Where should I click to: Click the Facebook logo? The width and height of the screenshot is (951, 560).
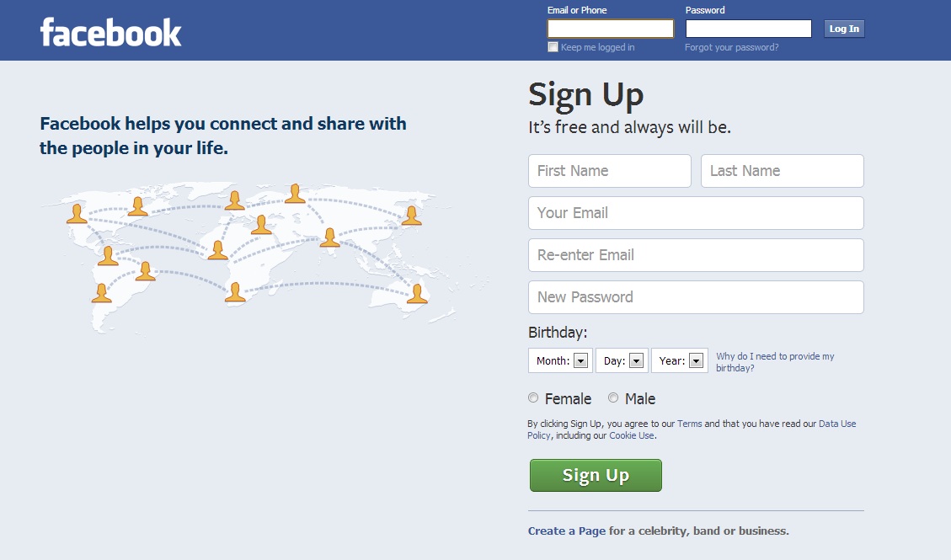pos(110,33)
